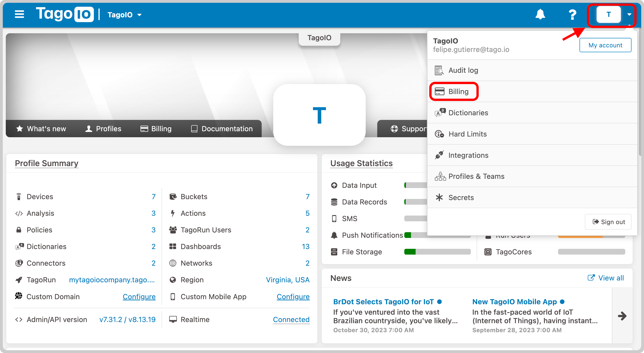This screenshot has width=644, height=353.
Task: Click the Networks globe icon
Action: click(x=173, y=263)
